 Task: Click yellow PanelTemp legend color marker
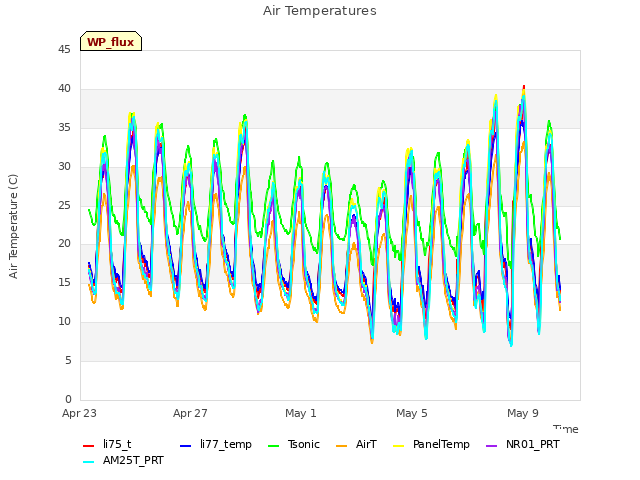point(398,446)
